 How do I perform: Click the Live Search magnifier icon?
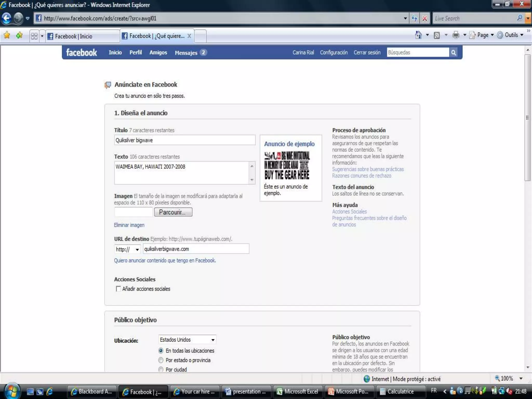click(520, 18)
